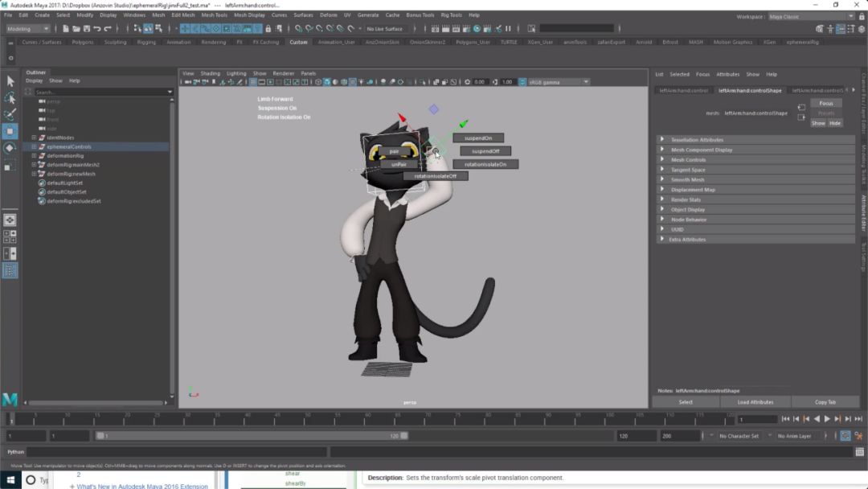Image resolution: width=868 pixels, height=489 pixels.
Task: Click the suspendOn button in viewport
Action: coord(478,138)
